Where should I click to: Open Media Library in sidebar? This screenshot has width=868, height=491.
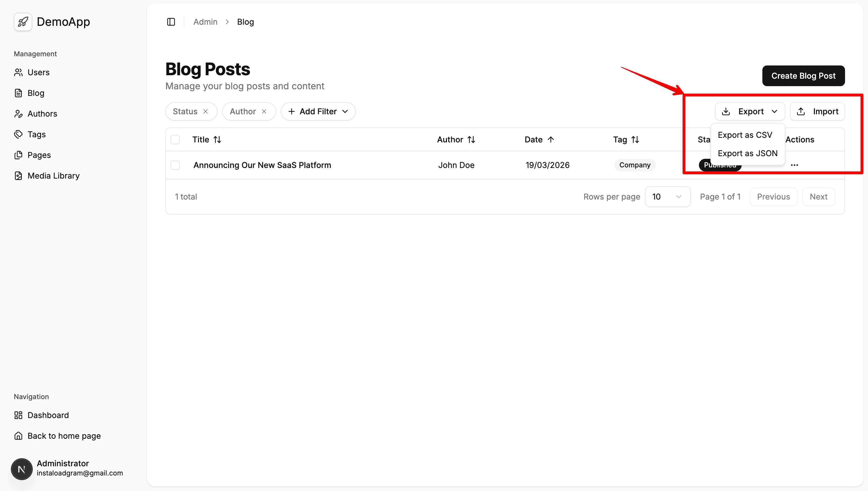tap(53, 176)
